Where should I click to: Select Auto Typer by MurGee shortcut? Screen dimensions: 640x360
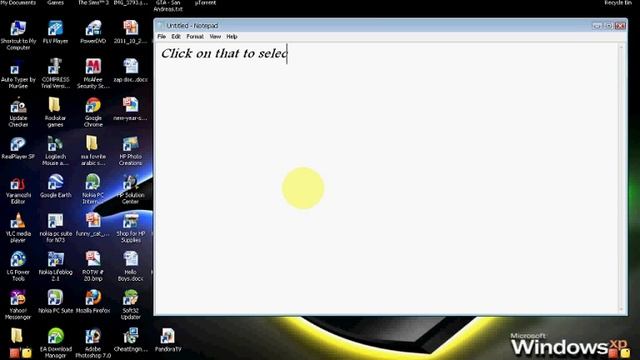[18, 67]
